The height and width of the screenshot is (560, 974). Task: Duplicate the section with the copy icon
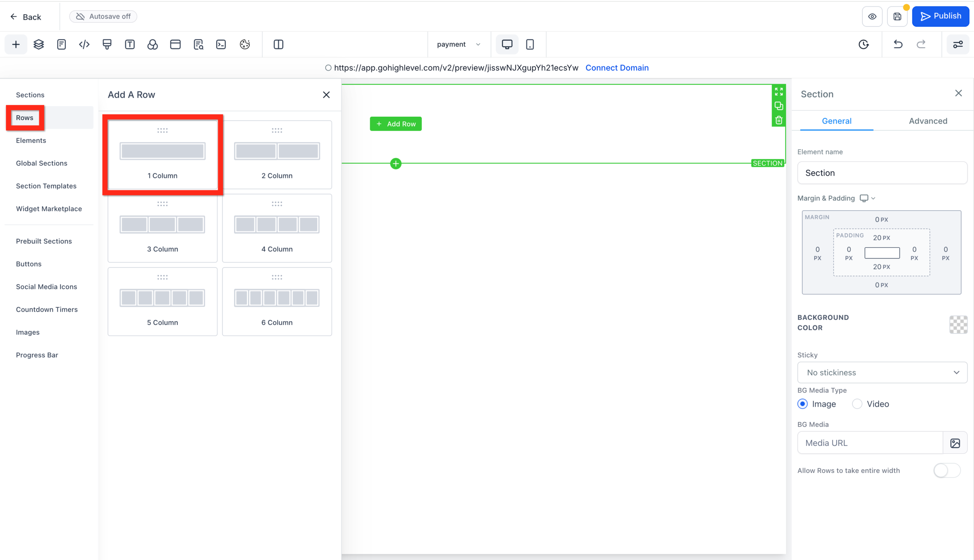point(779,106)
